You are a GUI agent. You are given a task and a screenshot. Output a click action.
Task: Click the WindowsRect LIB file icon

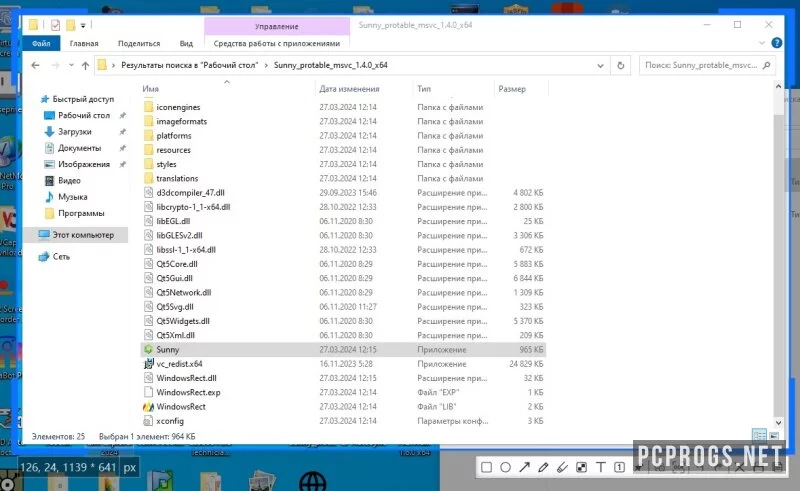tap(148, 407)
